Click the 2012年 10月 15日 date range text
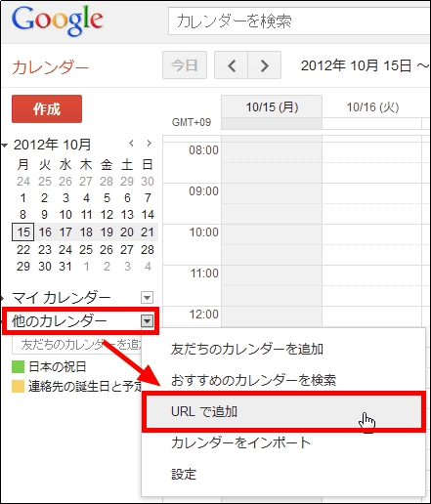431x504 pixels. pyautogui.click(x=365, y=65)
